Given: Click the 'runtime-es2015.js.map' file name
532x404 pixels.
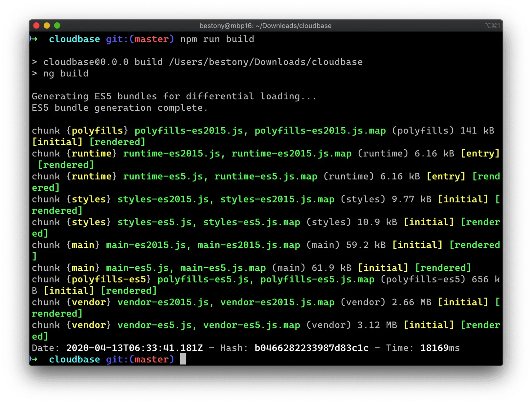Looking at the screenshot, I should 291,154.
